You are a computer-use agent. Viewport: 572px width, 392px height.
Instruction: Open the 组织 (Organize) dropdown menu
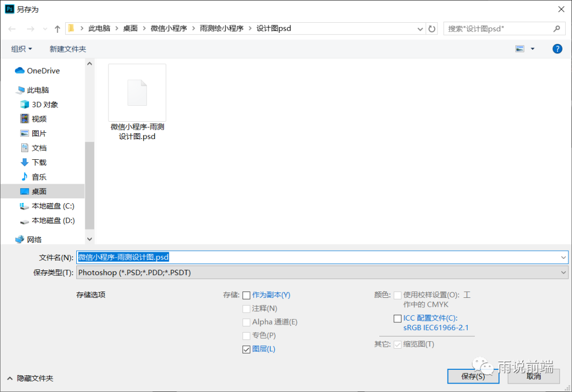pos(21,48)
